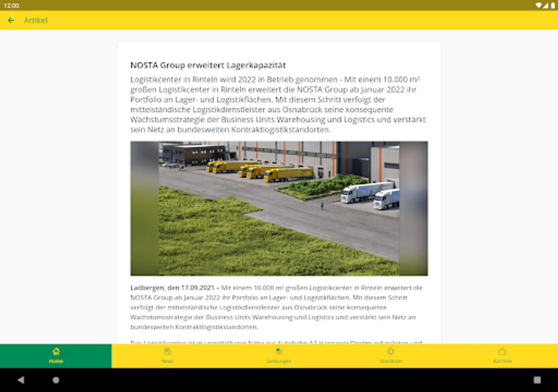Open the Karriere tab

[502, 356]
